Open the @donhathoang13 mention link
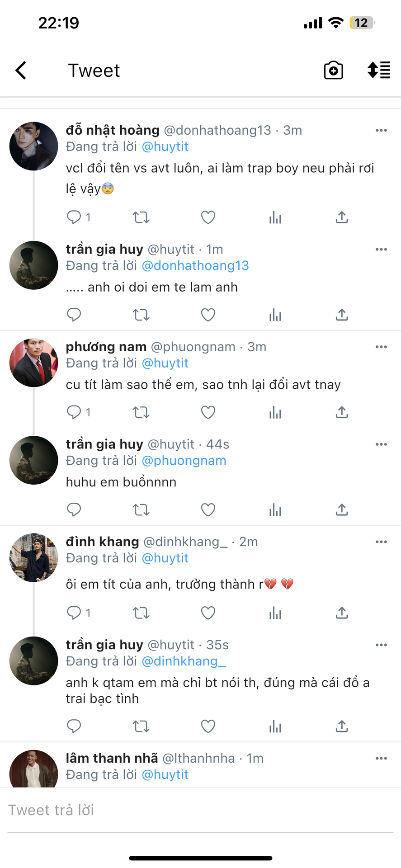401x868 pixels. 195,266
